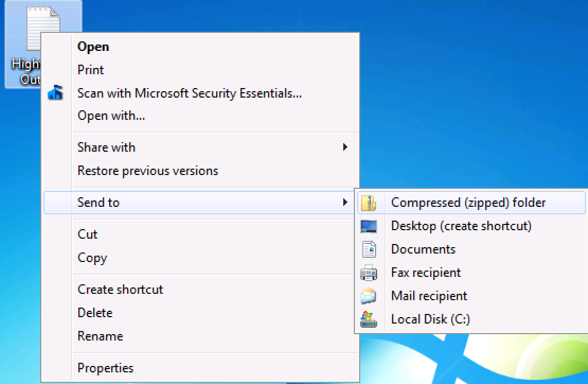Send to Mail recipient
Image resolution: width=588 pixels, height=384 pixels.
[471, 296]
